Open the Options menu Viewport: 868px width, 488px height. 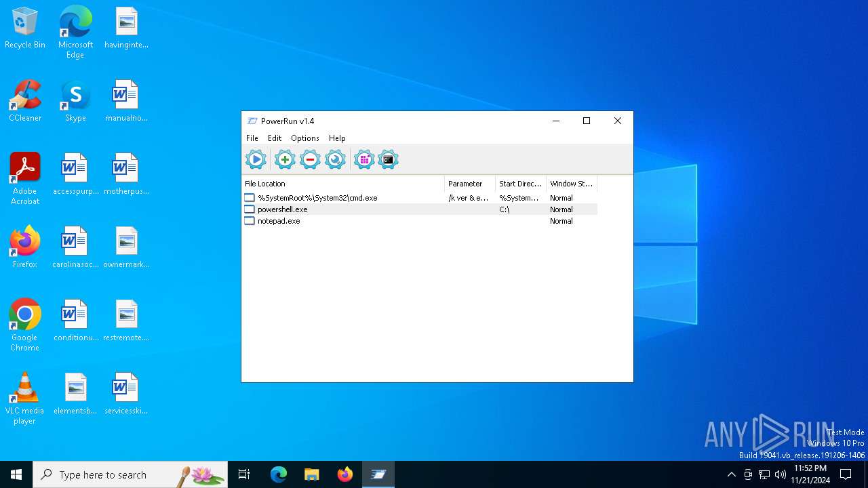coord(305,138)
